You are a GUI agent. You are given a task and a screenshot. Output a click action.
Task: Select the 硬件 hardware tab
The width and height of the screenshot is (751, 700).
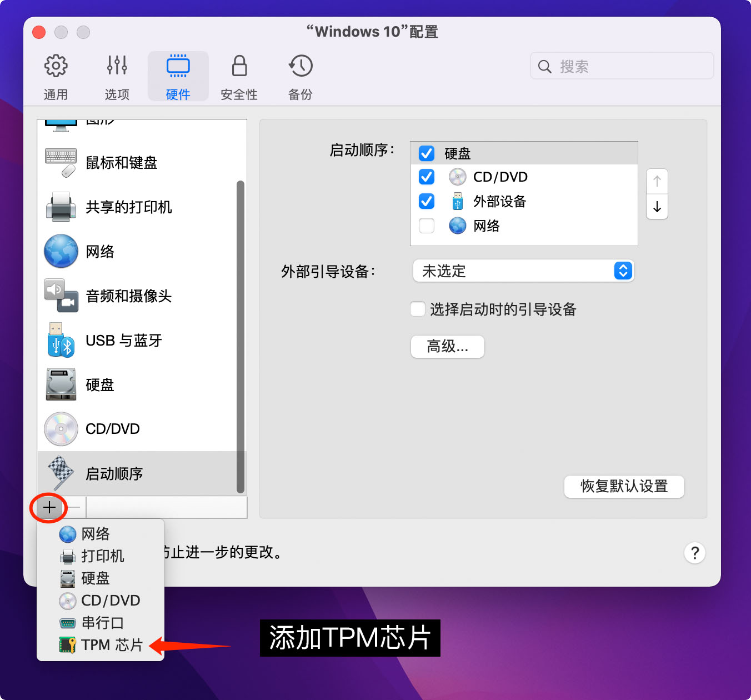(x=178, y=77)
